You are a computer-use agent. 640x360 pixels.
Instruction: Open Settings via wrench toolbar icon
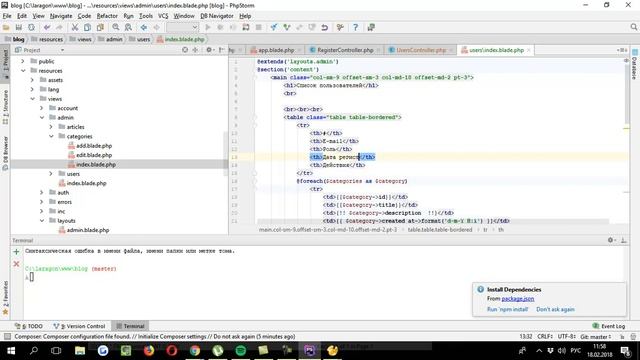click(340, 27)
